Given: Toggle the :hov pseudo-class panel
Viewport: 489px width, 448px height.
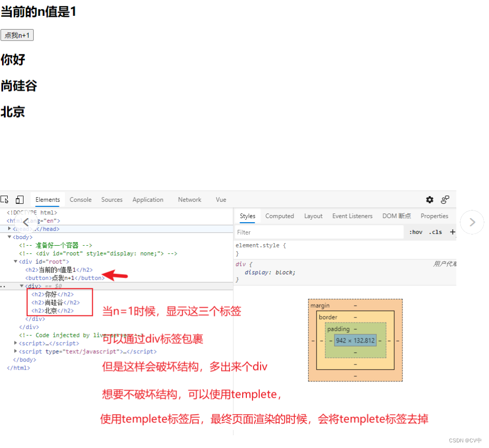Looking at the screenshot, I should point(415,232).
